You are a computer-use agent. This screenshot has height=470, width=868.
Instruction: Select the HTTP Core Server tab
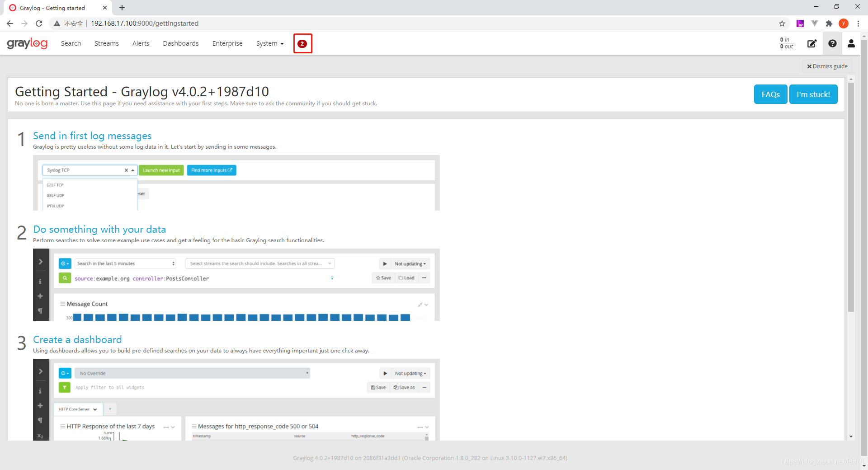[x=78, y=409]
